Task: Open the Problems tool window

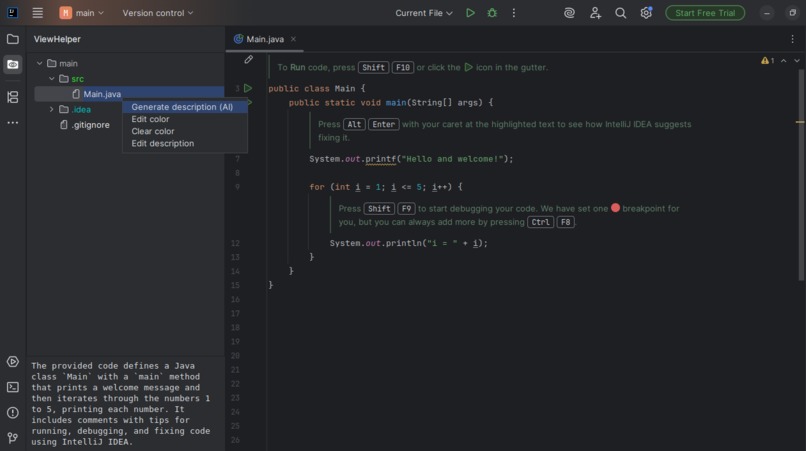Action: click(13, 412)
